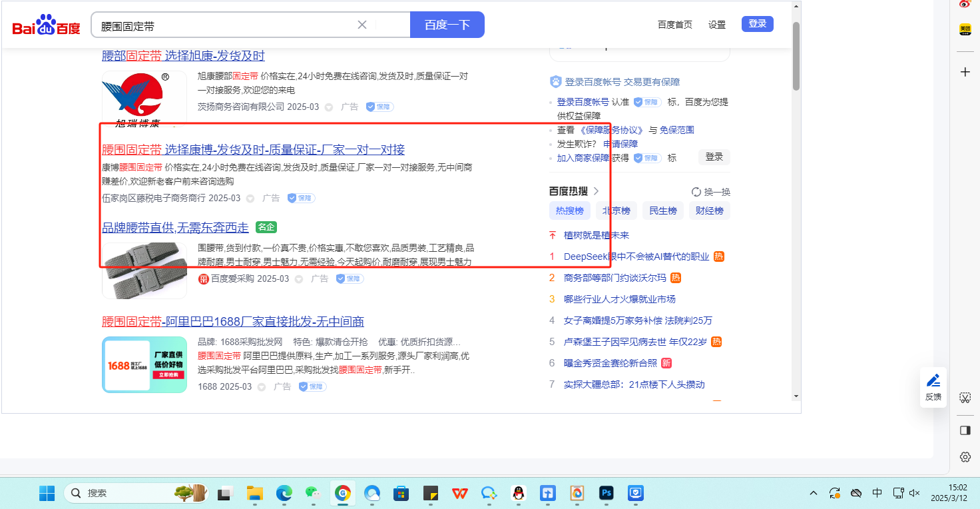Viewport: 980px width, 509px height.
Task: Click the plus icon in the browser sidebar
Action: coord(965,72)
